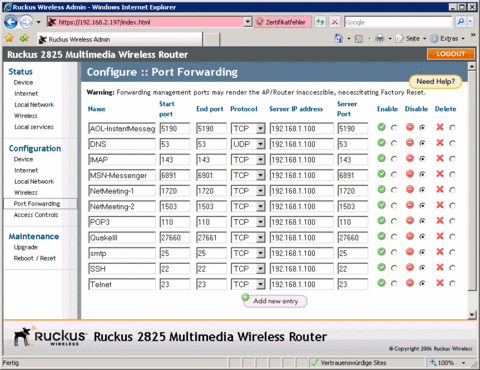Select Enable radio for SSH entry

click(394, 268)
